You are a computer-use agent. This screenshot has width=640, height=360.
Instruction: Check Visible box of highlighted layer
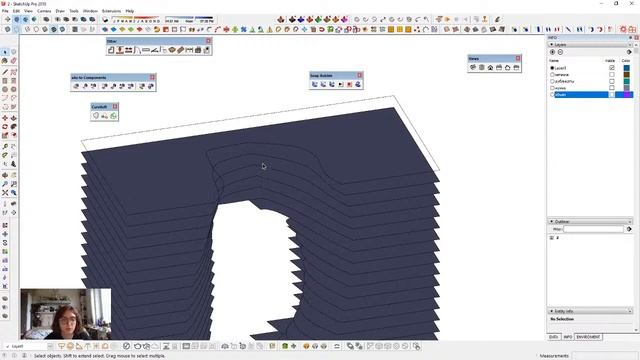611,95
